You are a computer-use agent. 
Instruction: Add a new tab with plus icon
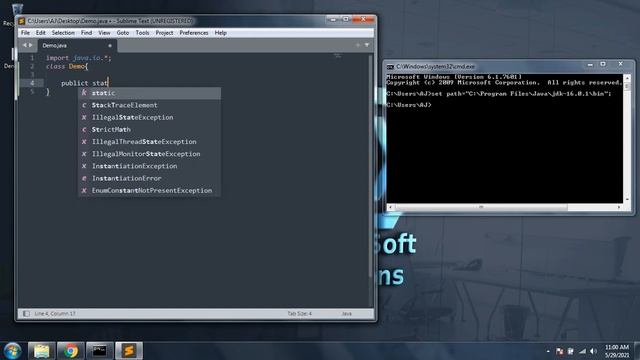(x=358, y=45)
